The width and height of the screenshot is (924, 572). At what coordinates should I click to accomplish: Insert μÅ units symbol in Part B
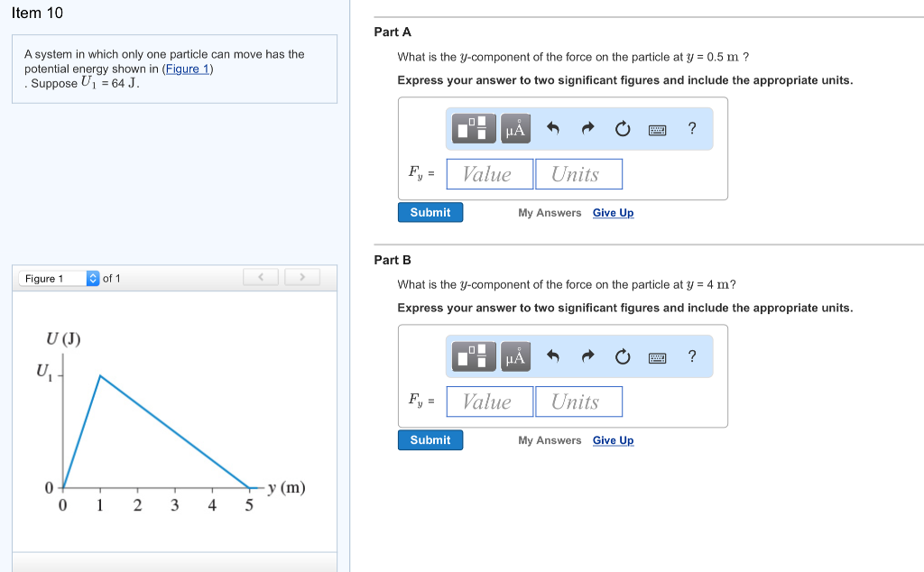point(514,355)
